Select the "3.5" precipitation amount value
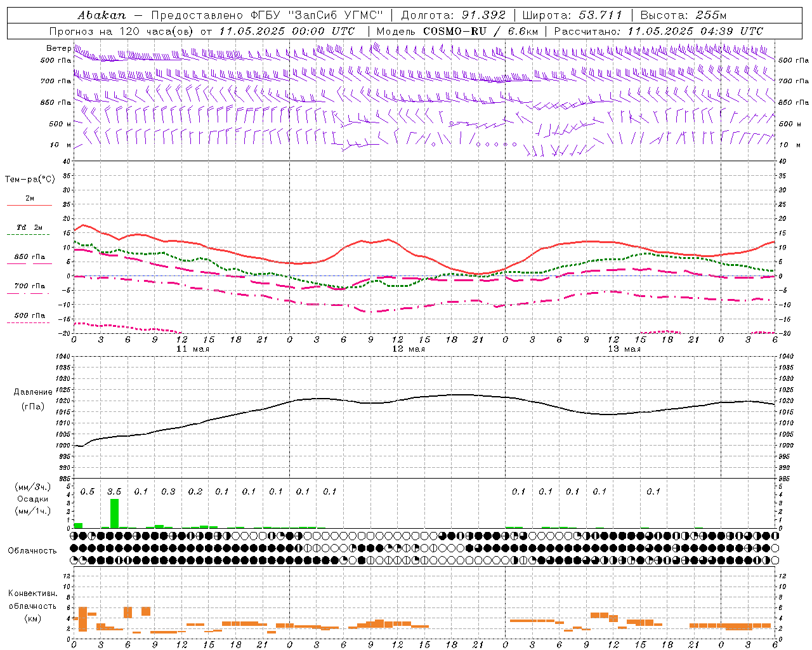 pos(114,492)
